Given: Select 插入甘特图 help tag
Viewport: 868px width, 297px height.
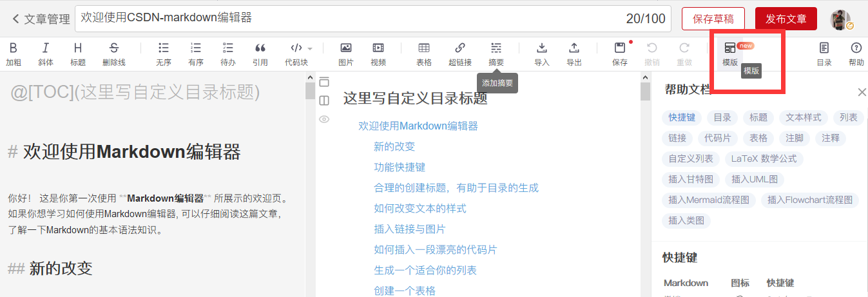Looking at the screenshot, I should (x=691, y=179).
